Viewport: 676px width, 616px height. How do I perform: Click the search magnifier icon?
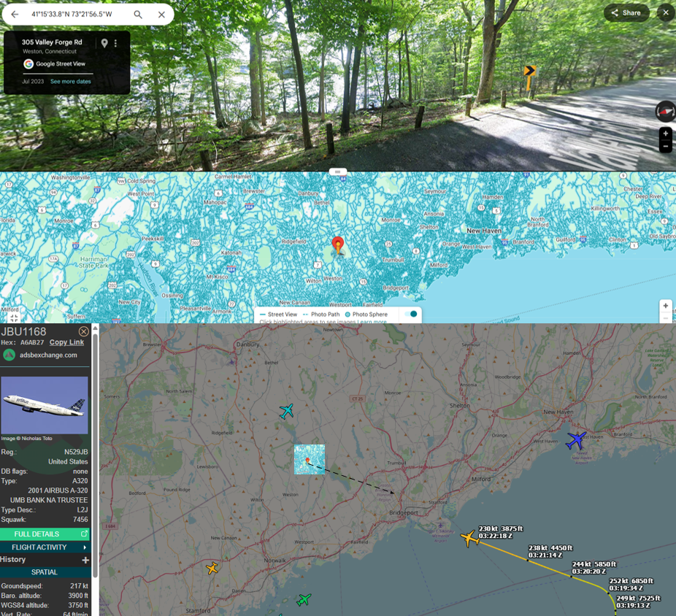pyautogui.click(x=138, y=15)
